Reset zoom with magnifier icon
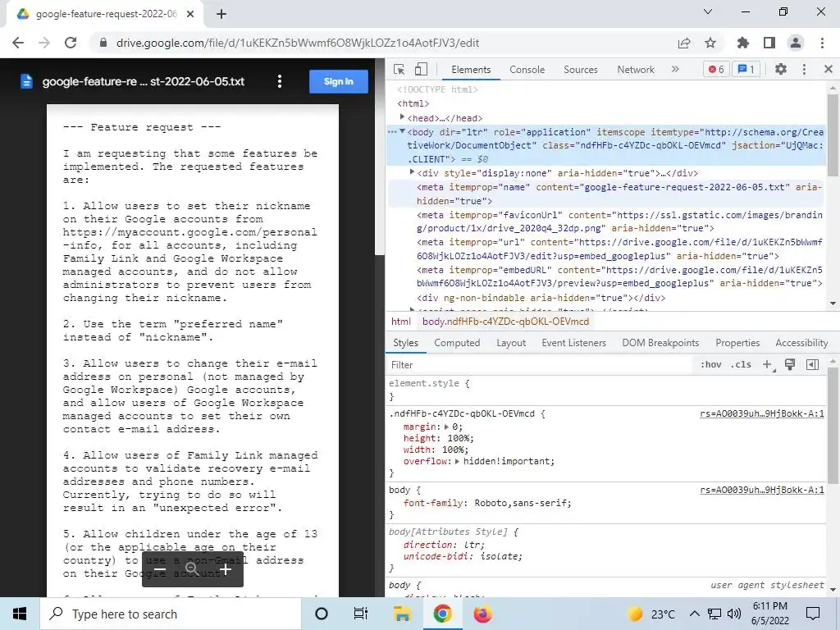The height and width of the screenshot is (630, 840). 192,569
